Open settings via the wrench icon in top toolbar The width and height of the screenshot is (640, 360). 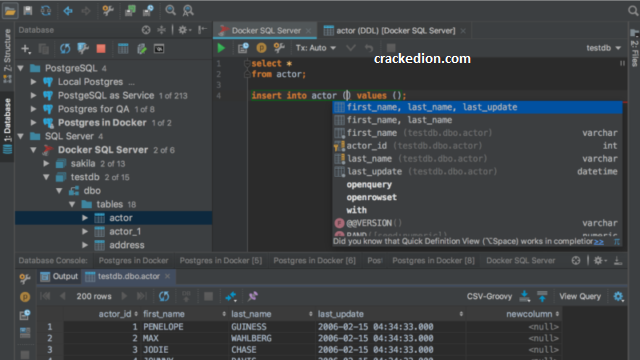coord(108,11)
